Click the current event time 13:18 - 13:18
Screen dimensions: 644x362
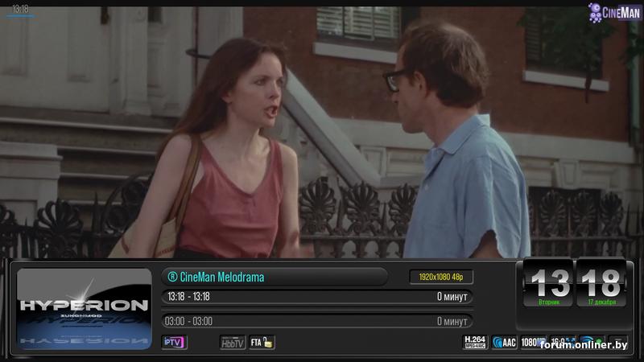[x=188, y=296]
